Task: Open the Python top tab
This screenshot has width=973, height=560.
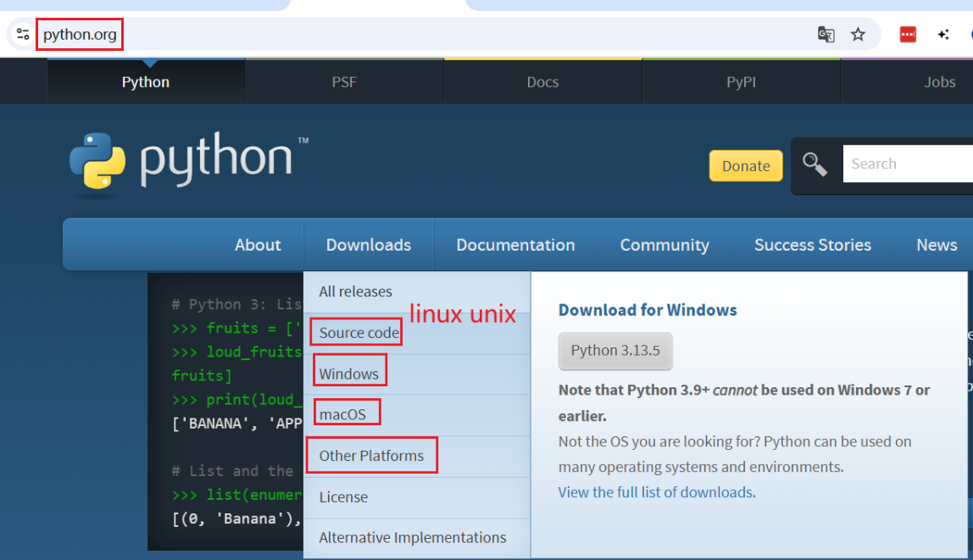Action: [146, 82]
